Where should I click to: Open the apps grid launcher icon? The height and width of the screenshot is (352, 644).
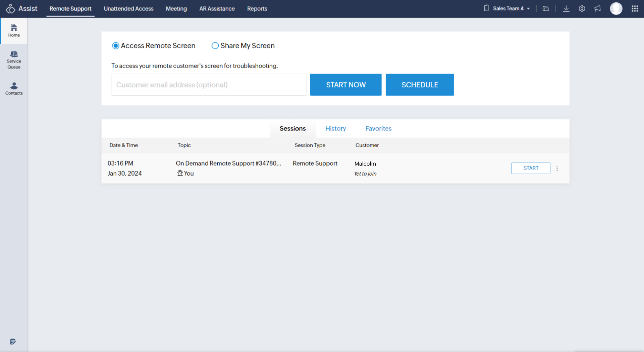coord(635,9)
